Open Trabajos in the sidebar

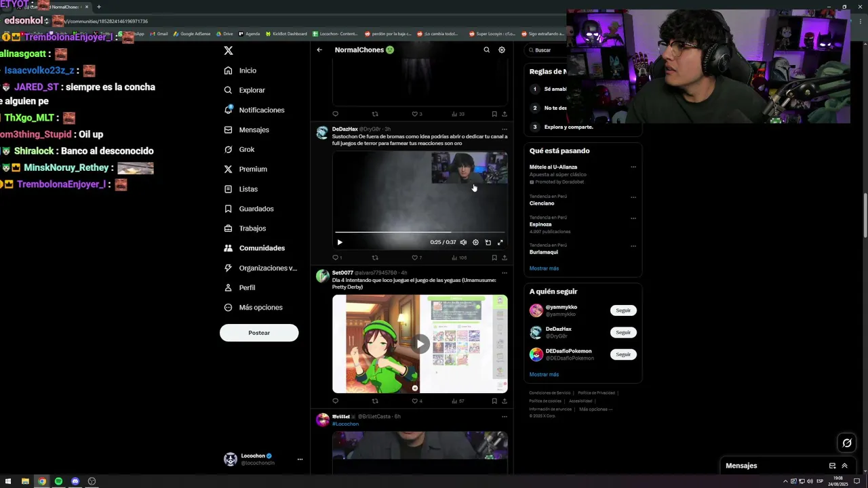click(245, 228)
